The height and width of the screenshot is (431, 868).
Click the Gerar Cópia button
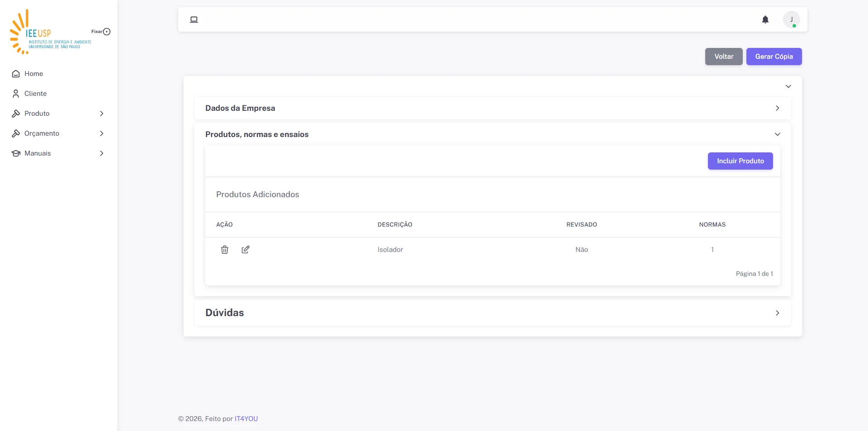(774, 57)
